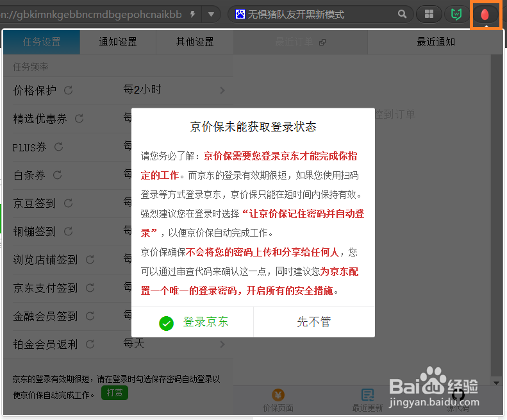
Task: Click the search box text 无惧猪队友开黑新模式
Action: 296,14
